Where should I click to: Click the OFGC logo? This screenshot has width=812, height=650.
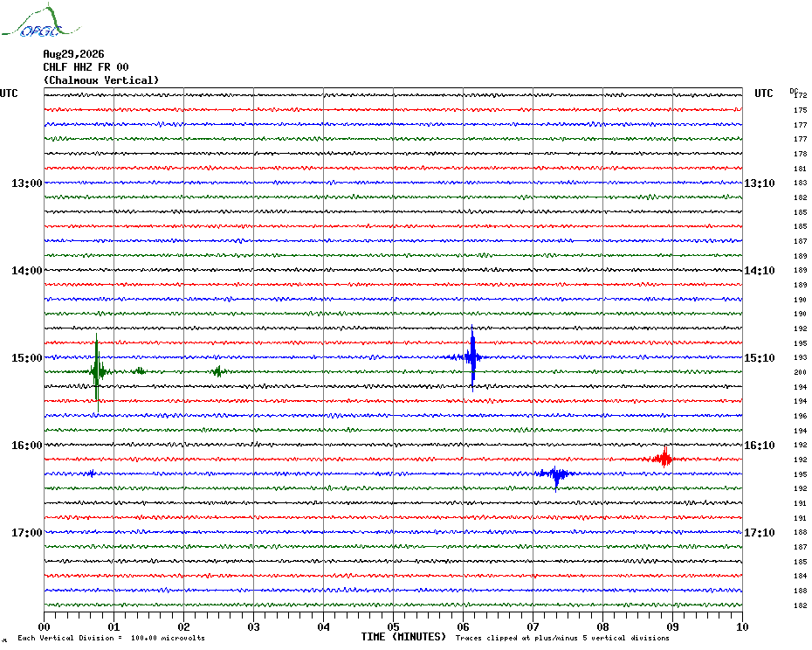40,21
